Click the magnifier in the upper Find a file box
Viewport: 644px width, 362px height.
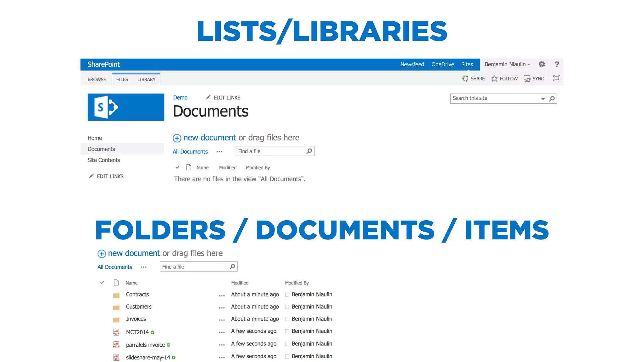point(309,151)
